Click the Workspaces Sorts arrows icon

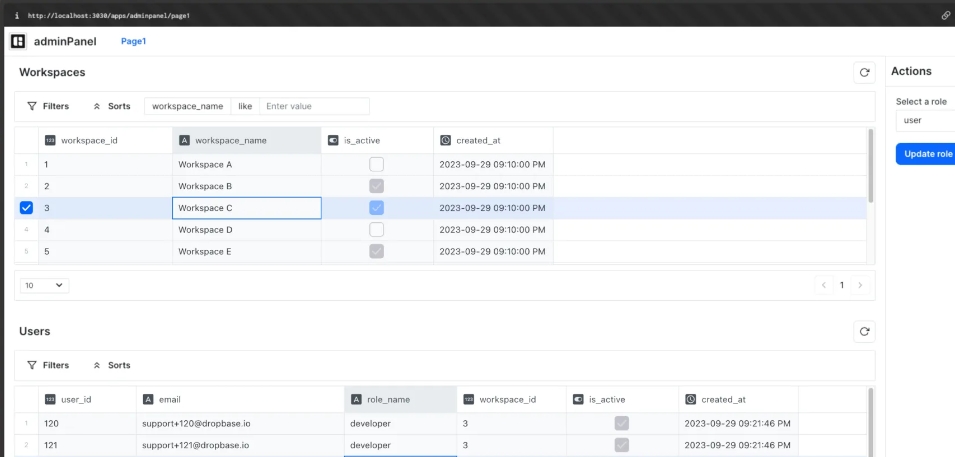click(97, 106)
